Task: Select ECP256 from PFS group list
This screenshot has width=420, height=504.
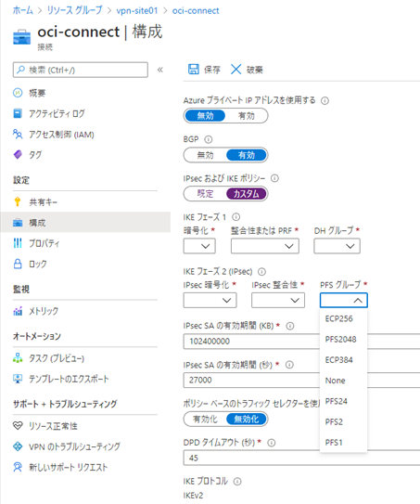Action: click(343, 319)
